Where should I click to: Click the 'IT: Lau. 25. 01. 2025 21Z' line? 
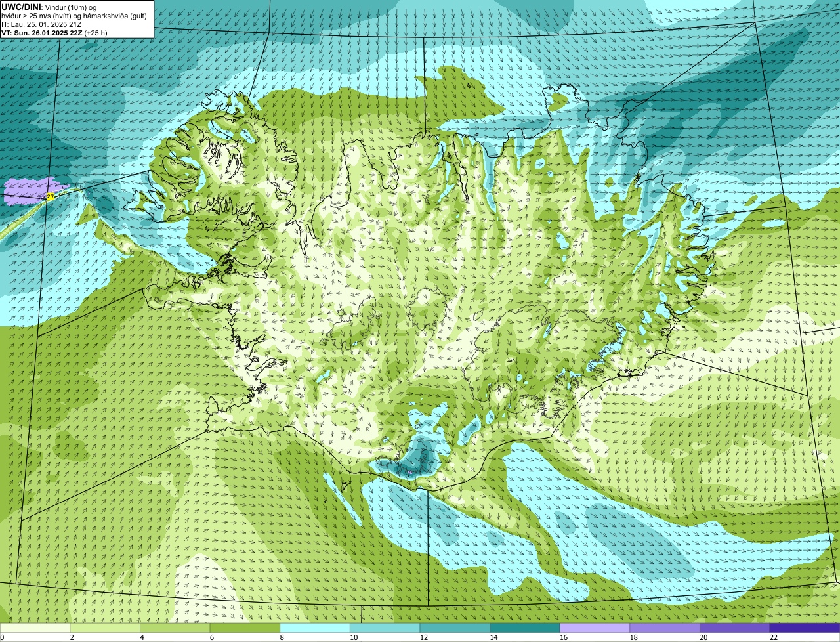pyautogui.click(x=42, y=24)
